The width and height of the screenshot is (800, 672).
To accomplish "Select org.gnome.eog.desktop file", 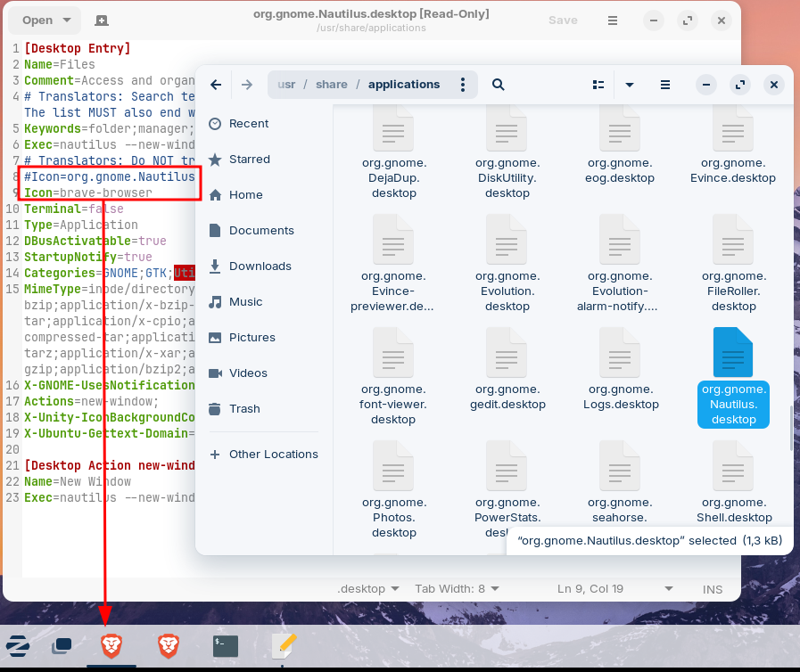I will click(x=621, y=147).
